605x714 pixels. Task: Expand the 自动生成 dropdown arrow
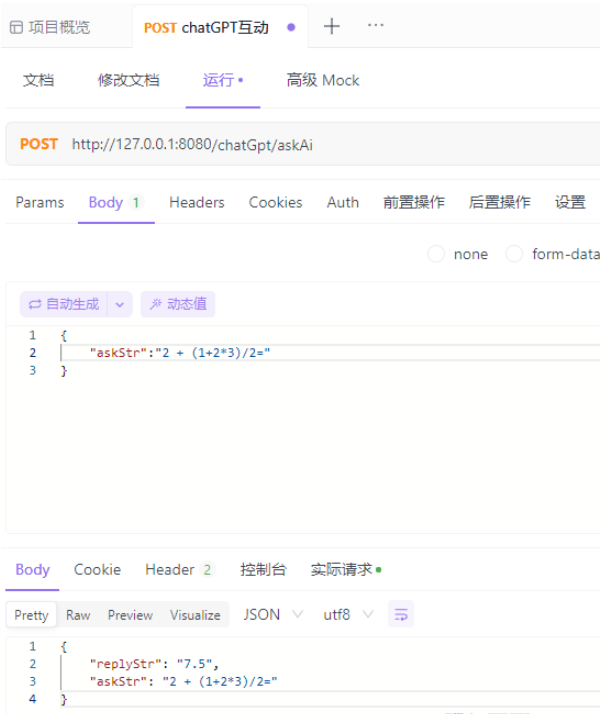(120, 304)
